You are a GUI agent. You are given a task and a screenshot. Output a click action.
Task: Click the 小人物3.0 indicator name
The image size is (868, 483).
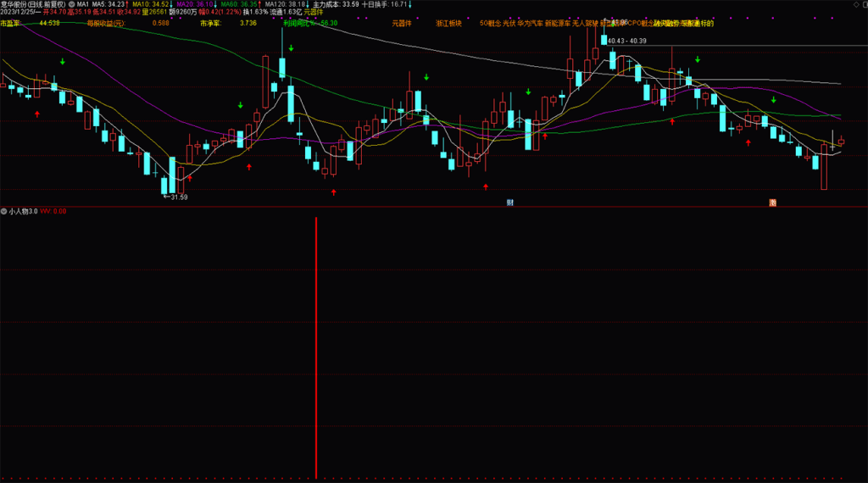[23, 211]
